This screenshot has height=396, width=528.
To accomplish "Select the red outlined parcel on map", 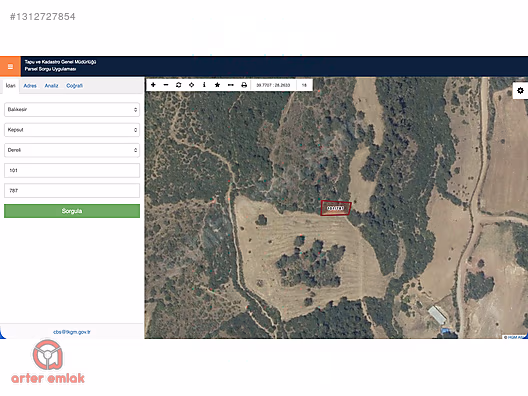I will [336, 208].
